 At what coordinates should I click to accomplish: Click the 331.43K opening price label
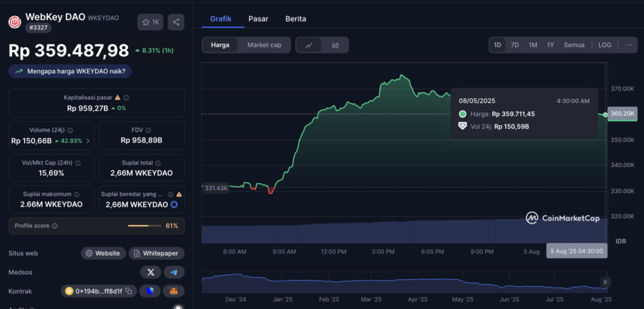point(216,188)
